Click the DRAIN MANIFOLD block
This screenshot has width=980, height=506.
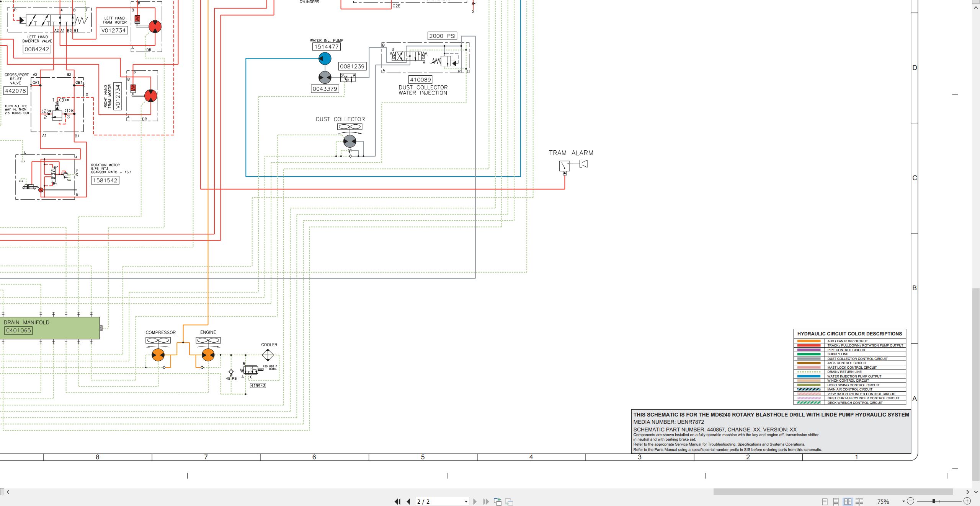[x=50, y=328]
